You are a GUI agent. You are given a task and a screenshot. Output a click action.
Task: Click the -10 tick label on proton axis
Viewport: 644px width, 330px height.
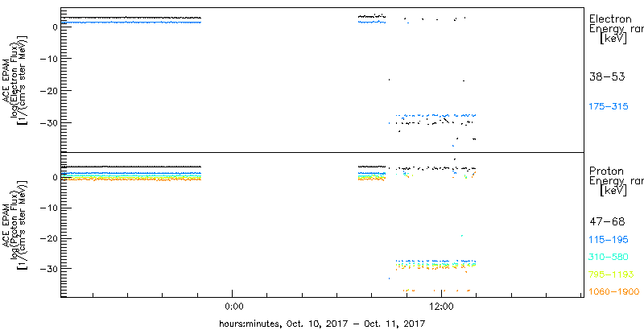click(x=48, y=208)
